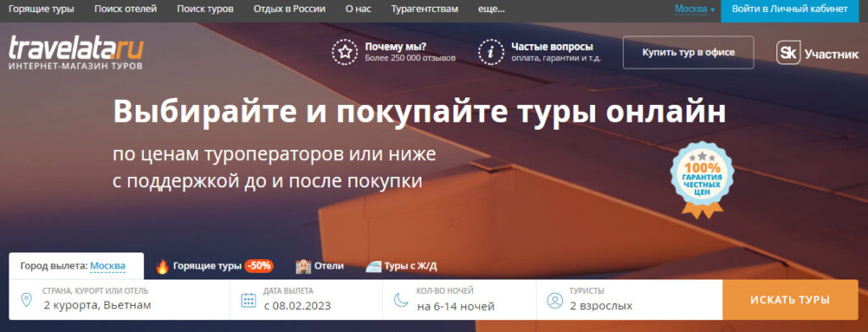Expand the еще... menu item

[491, 8]
